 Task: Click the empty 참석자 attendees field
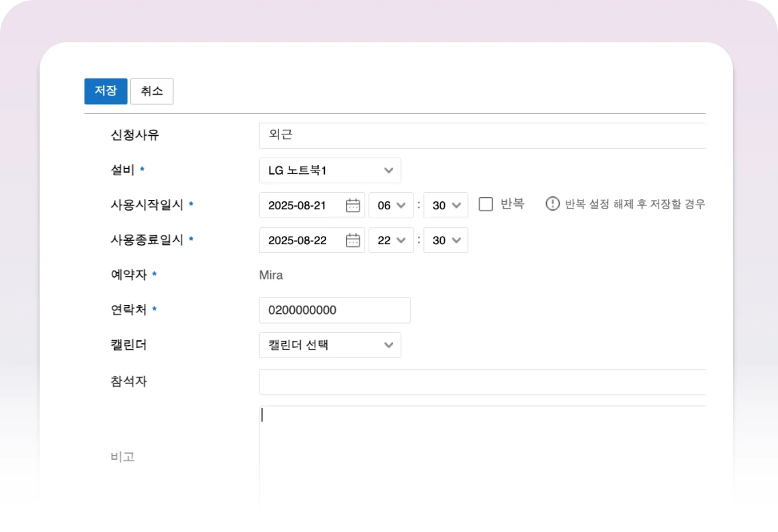point(481,382)
